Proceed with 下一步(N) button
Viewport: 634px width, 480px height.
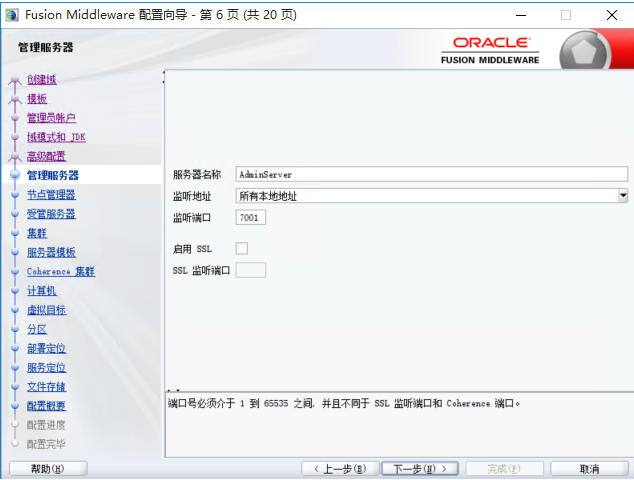pyautogui.click(x=420, y=469)
